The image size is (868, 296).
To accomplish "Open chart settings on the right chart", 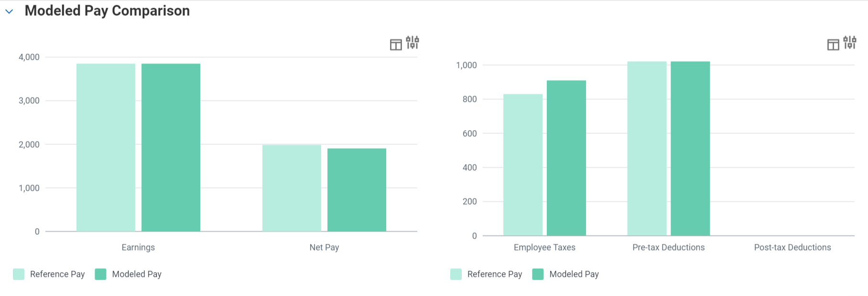I will click(850, 43).
